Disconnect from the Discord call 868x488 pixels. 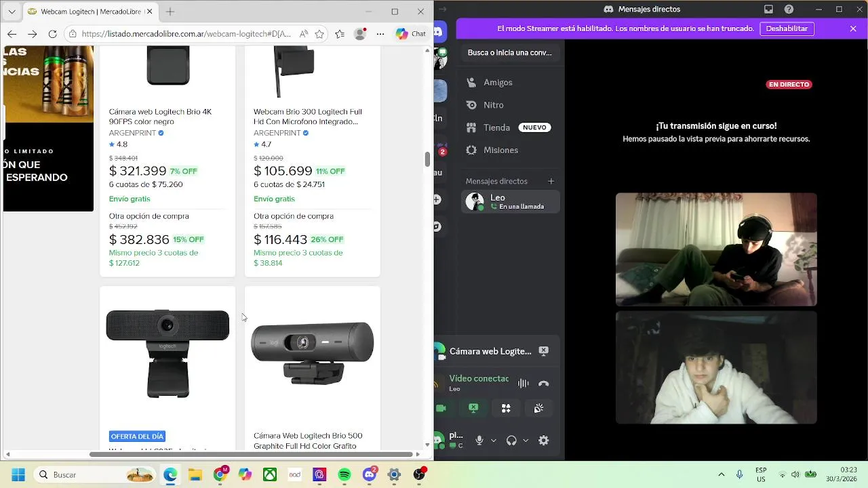(543, 383)
